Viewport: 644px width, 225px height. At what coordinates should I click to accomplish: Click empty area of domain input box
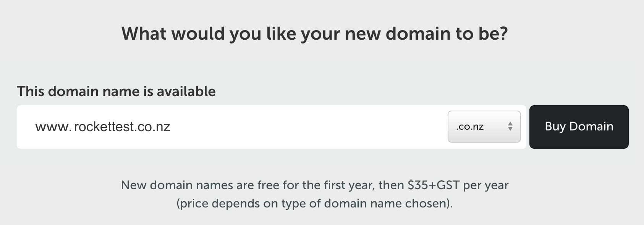pyautogui.click(x=306, y=127)
